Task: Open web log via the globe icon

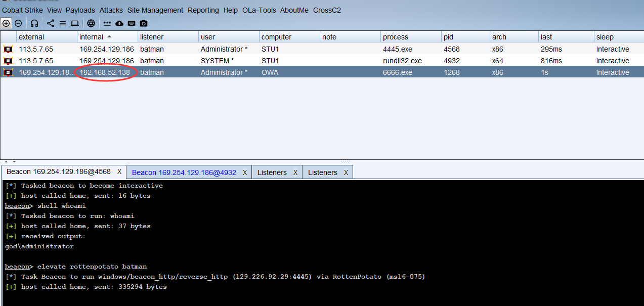Action: (x=91, y=23)
